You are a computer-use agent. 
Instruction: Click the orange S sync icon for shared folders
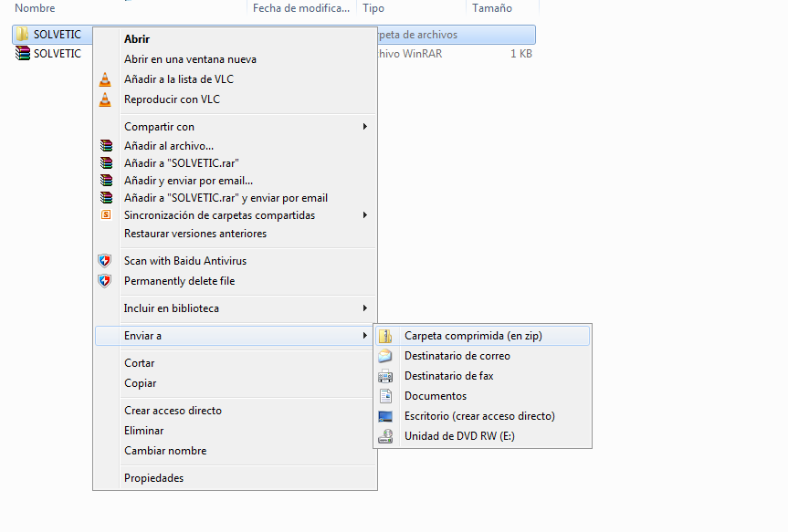(x=106, y=215)
